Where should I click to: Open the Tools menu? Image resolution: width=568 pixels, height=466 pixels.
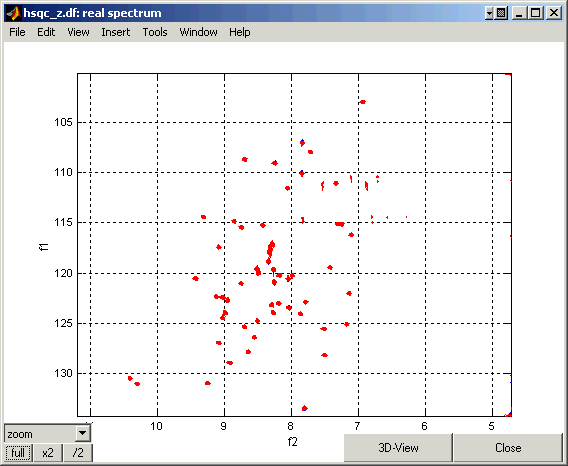pos(155,32)
